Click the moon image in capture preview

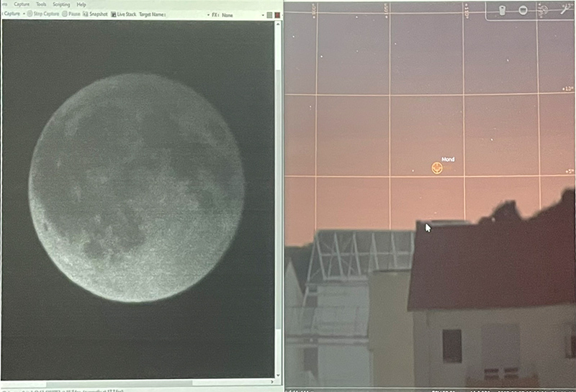tap(137, 187)
